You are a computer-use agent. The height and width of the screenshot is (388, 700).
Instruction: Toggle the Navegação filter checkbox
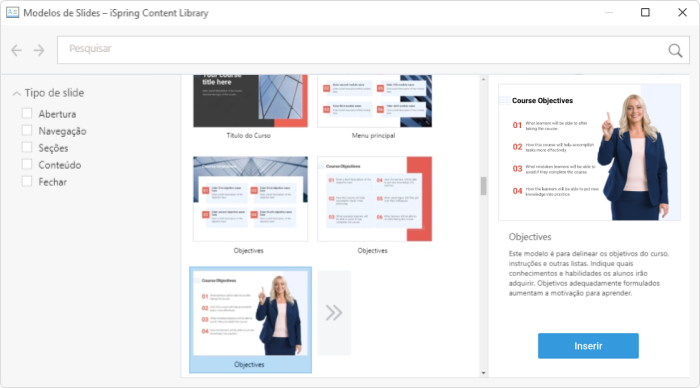27,130
